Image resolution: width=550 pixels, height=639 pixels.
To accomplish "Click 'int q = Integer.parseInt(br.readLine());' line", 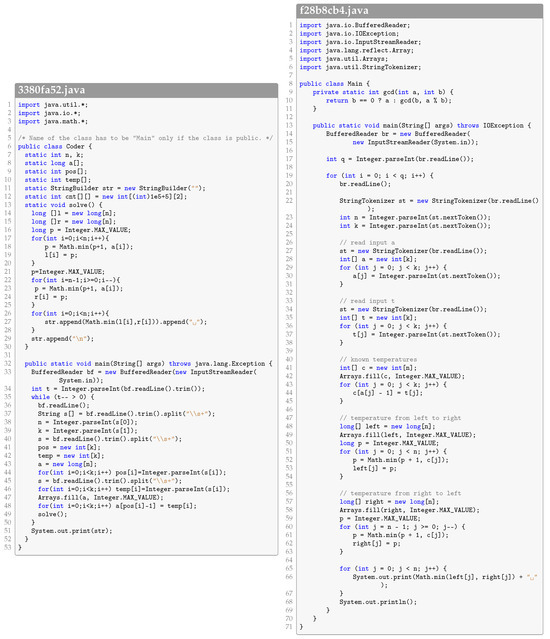I will coord(400,159).
